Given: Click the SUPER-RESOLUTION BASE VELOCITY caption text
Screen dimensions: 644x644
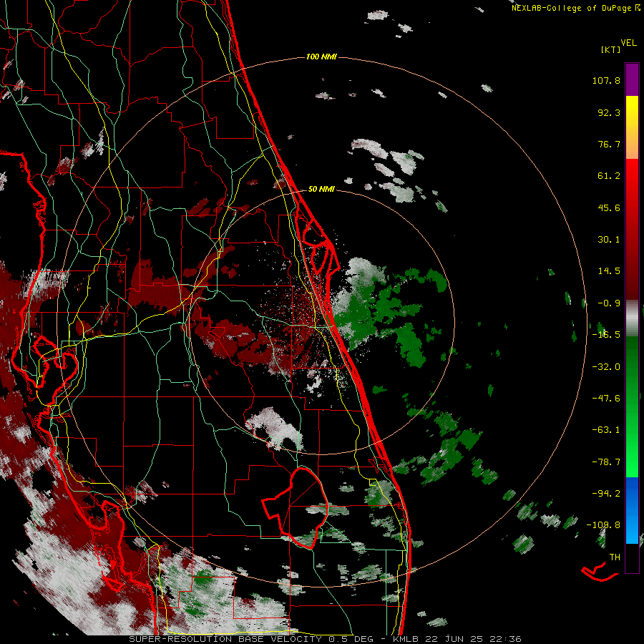Looking at the screenshot, I should 225,639.
